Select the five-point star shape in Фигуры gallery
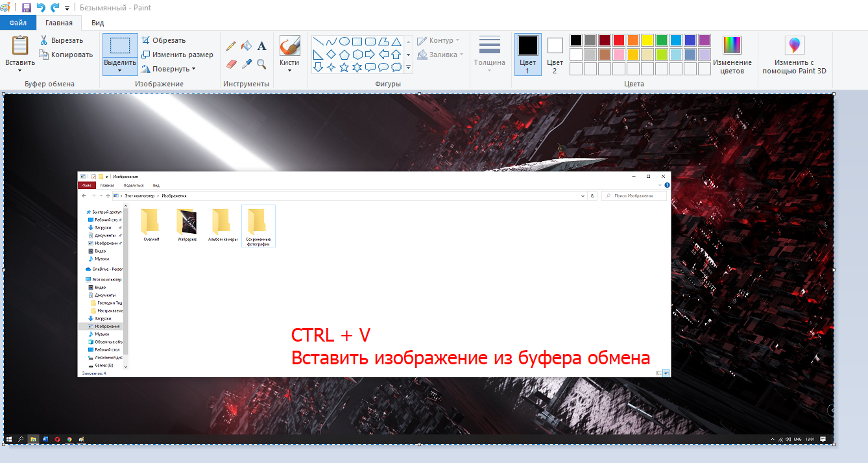The width and height of the screenshot is (868, 463). tap(344, 67)
